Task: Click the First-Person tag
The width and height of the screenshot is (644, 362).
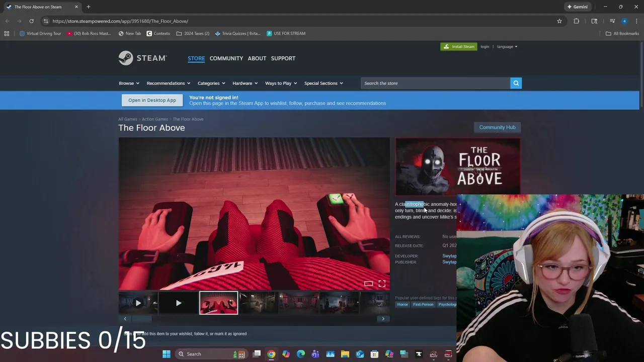Action: tap(423, 305)
